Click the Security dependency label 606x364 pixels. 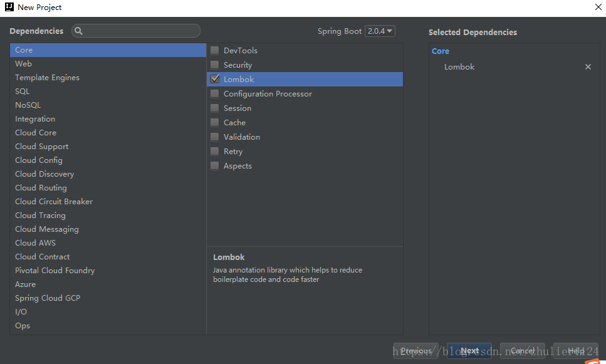tap(238, 65)
